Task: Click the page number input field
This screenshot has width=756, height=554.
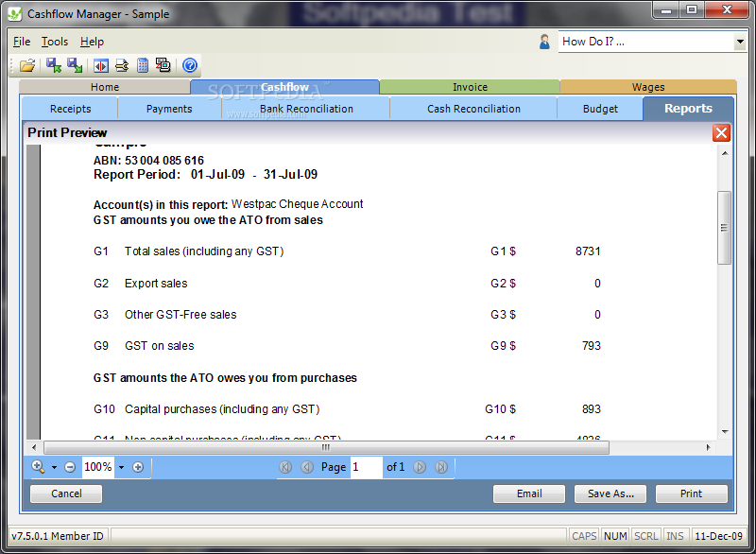Action: coord(367,467)
